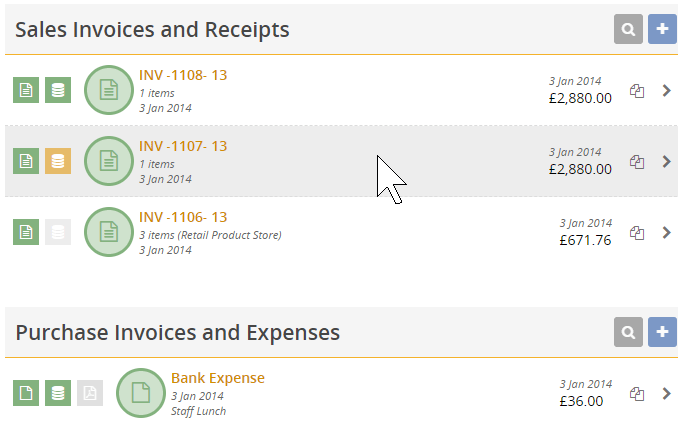Viewport: 678px width, 422px height.
Task: Toggle greyed payment status on INV-1106-13
Action: tap(58, 232)
